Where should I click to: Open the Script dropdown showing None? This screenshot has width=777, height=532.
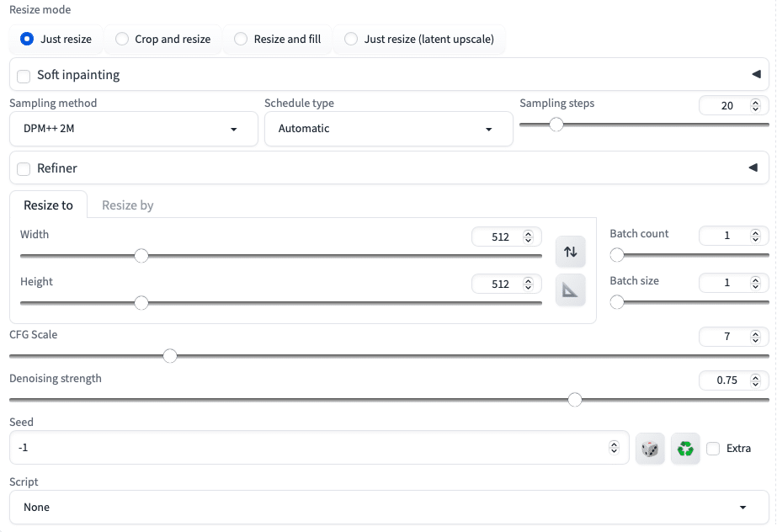point(389,508)
